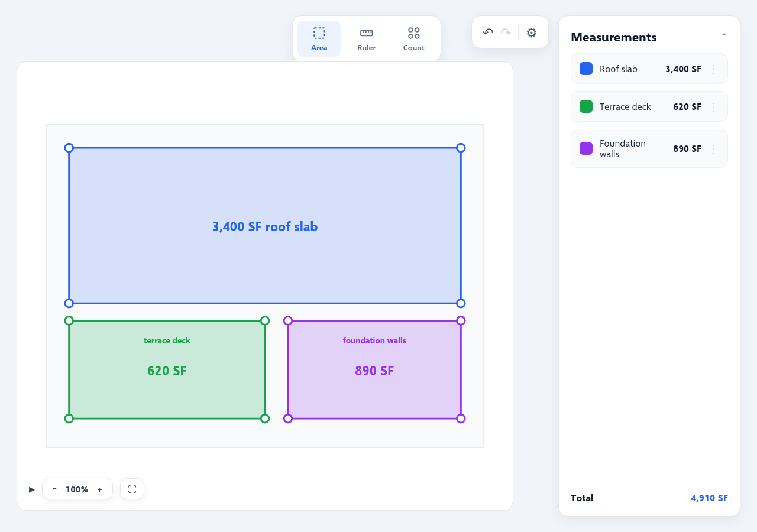Screen dimensions: 757x532
Task: Click the 3,400 SF roof slab canvas label
Action: 265,226
